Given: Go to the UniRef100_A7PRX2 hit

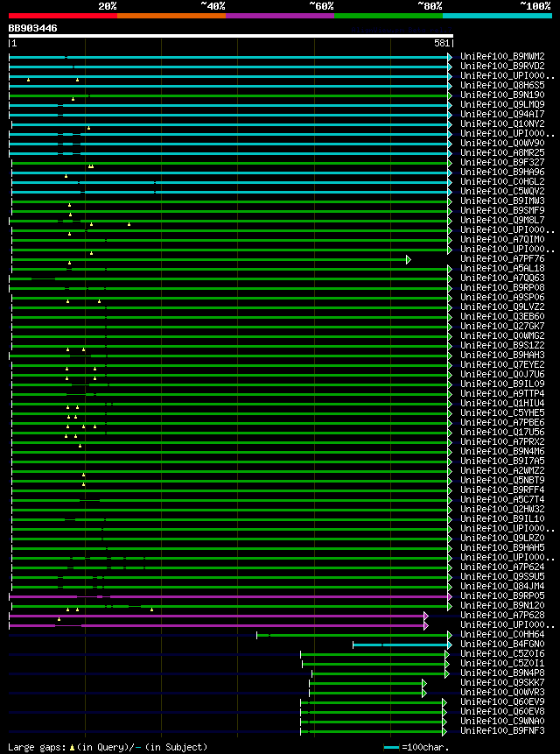Looking at the screenshot, I should [502, 441].
